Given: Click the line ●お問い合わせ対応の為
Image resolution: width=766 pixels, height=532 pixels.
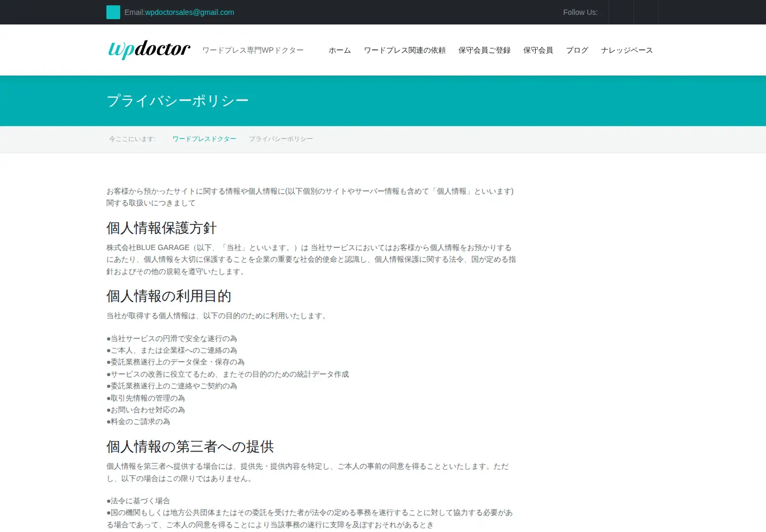Looking at the screenshot, I should [146, 410].
